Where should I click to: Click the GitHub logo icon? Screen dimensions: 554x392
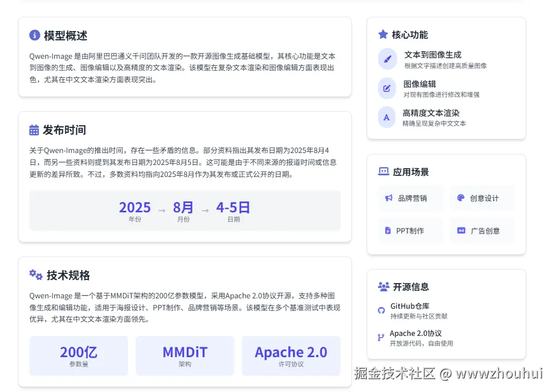point(381,310)
